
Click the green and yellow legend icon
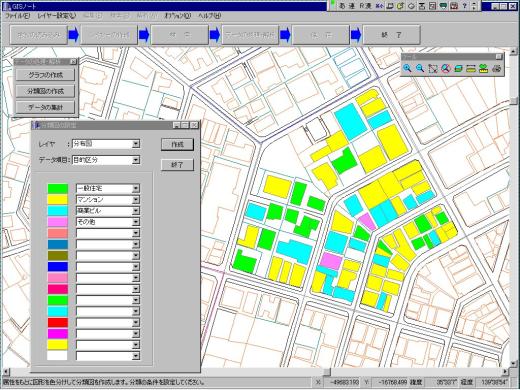pos(484,68)
